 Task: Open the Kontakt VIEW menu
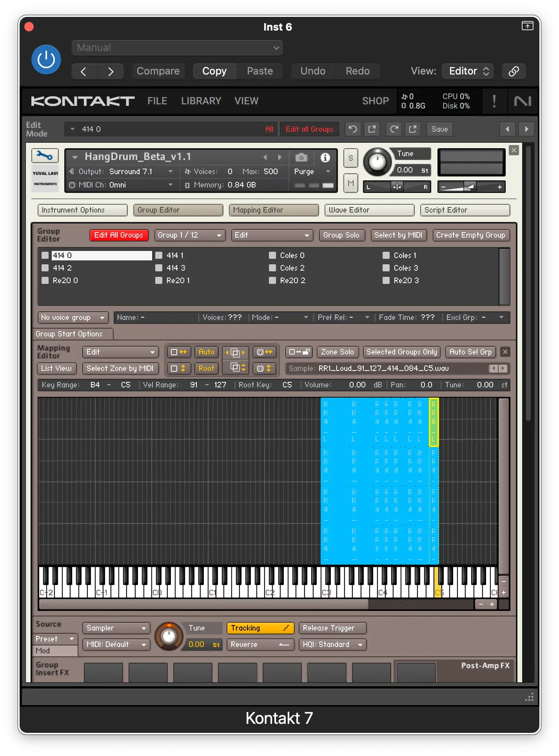tap(246, 101)
